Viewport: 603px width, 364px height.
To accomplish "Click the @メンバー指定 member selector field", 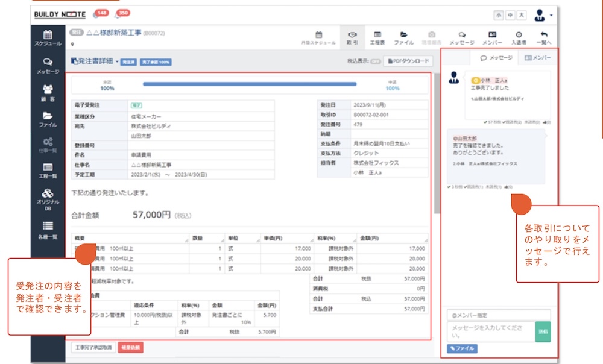I will 498,315.
